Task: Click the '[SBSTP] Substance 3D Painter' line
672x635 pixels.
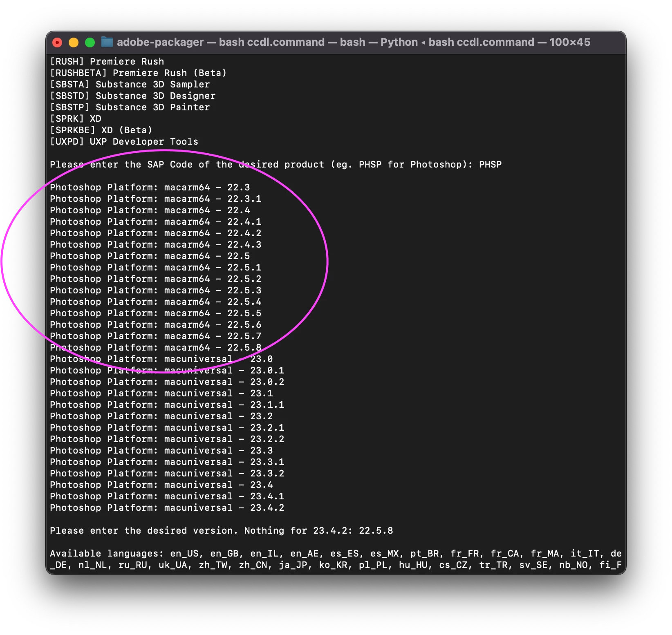Action: [x=130, y=107]
